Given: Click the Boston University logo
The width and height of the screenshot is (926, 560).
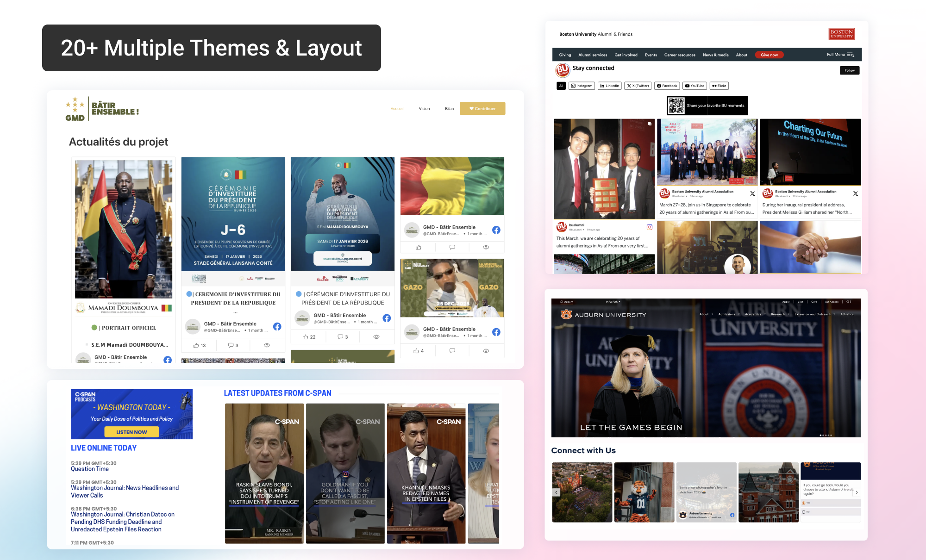Looking at the screenshot, I should click(x=841, y=34).
